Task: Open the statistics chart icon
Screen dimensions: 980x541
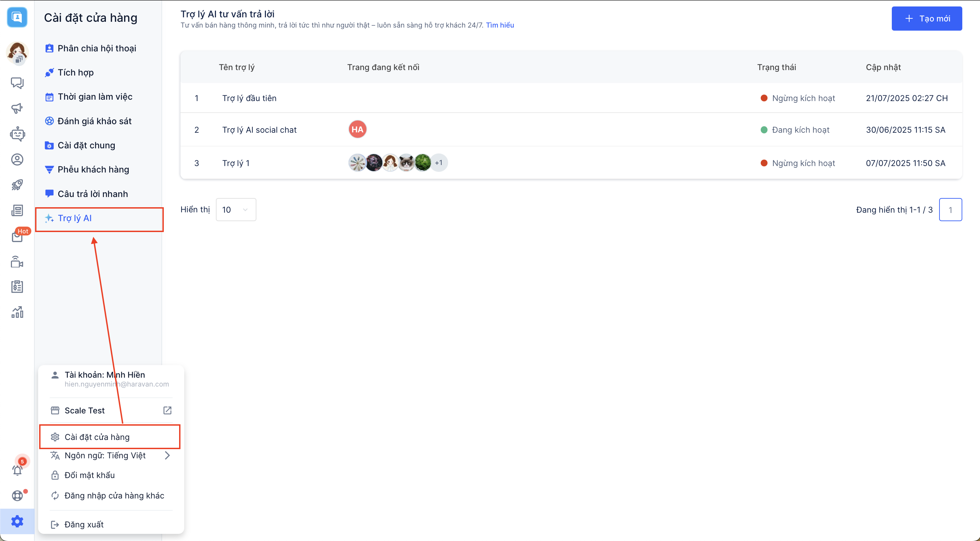Action: point(17,312)
